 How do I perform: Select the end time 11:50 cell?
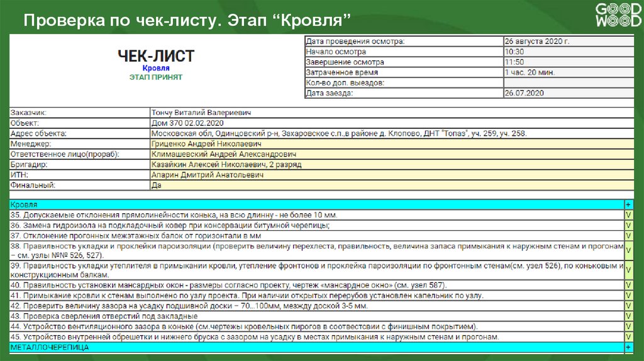tap(569, 62)
